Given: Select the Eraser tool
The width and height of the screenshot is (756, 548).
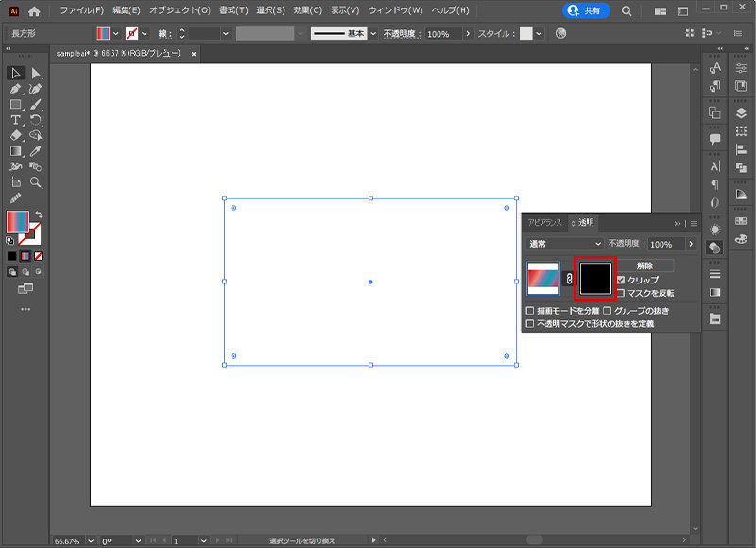Looking at the screenshot, I should click(x=16, y=135).
